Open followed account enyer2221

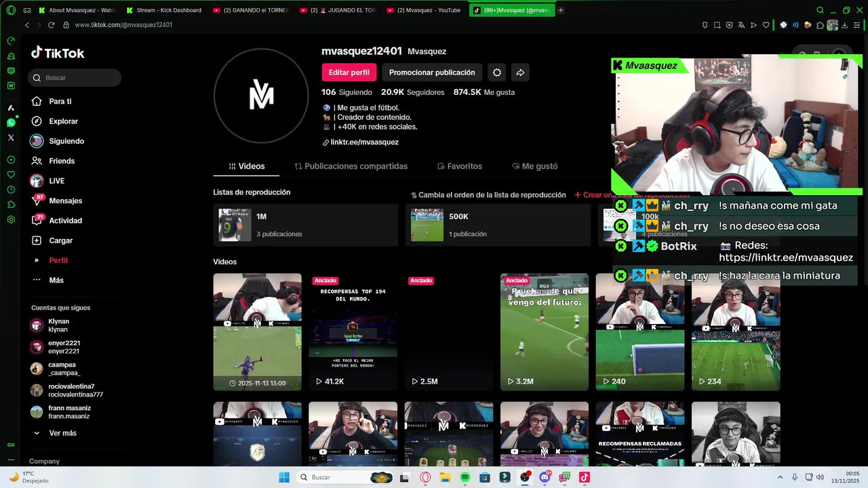coord(56,347)
